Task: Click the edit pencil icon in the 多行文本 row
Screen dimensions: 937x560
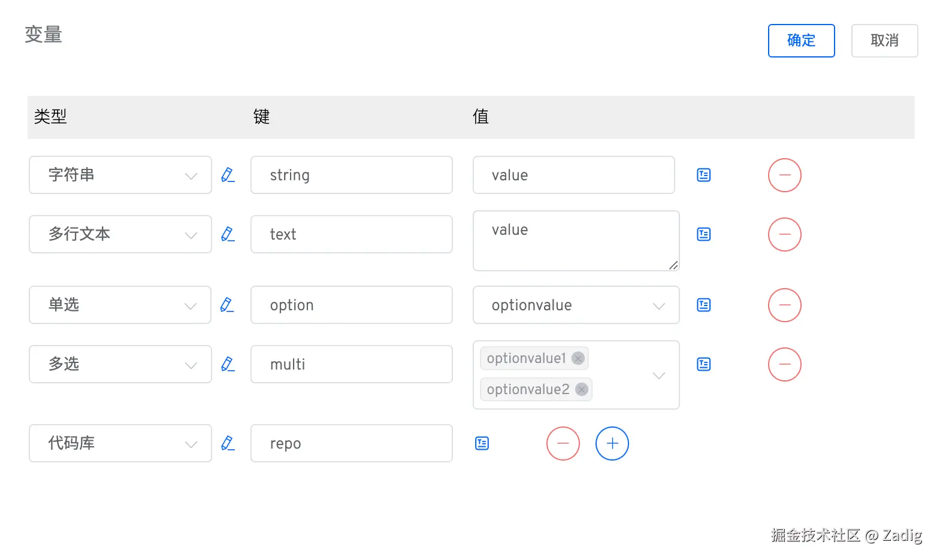Action: point(228,234)
